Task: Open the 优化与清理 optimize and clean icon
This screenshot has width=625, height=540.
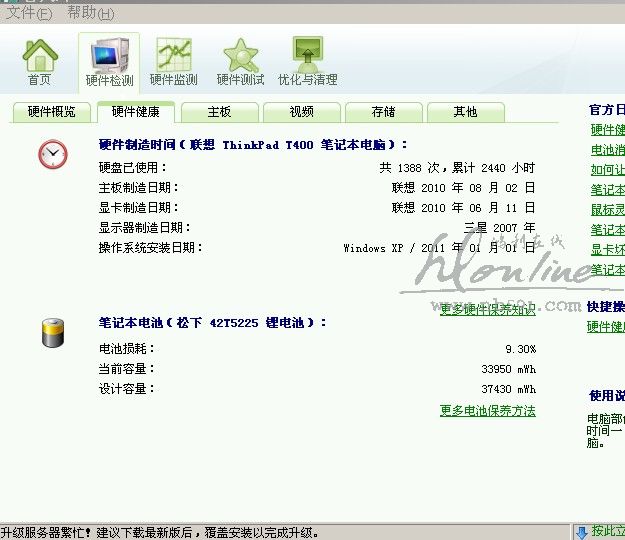Action: (307, 61)
